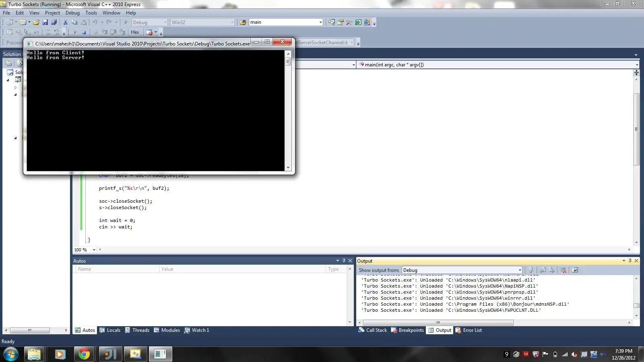Open the Project menu
644x362 pixels.
[52, 13]
